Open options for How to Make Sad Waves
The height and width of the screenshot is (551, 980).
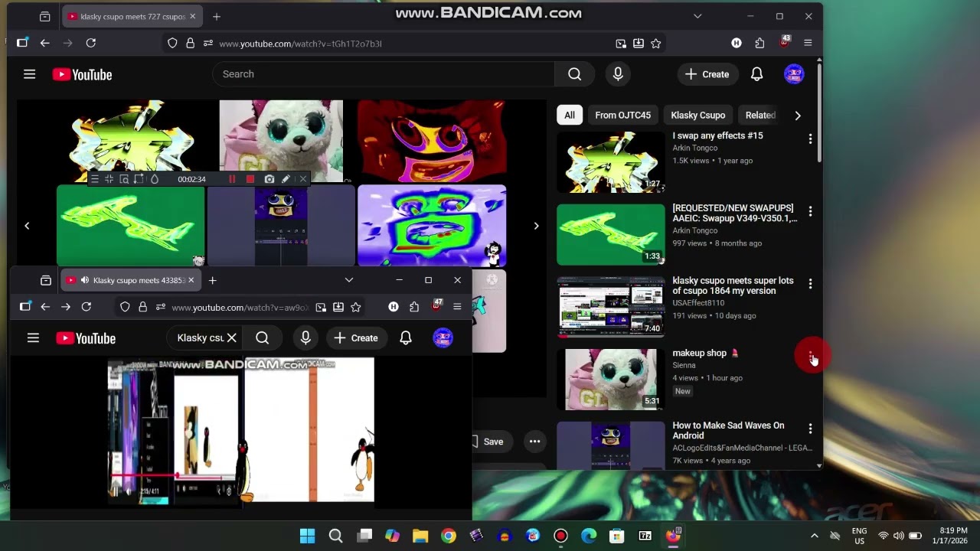point(810,429)
